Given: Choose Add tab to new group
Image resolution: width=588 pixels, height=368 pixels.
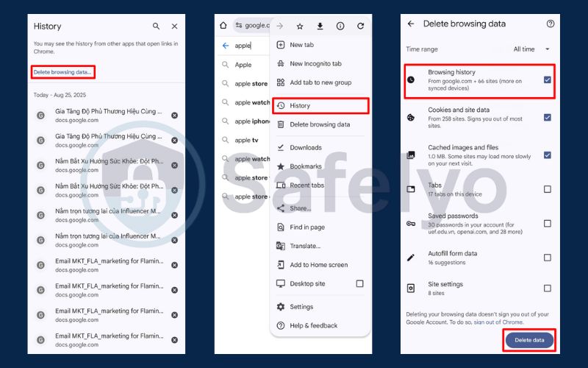Looking at the screenshot, I should [x=320, y=82].
